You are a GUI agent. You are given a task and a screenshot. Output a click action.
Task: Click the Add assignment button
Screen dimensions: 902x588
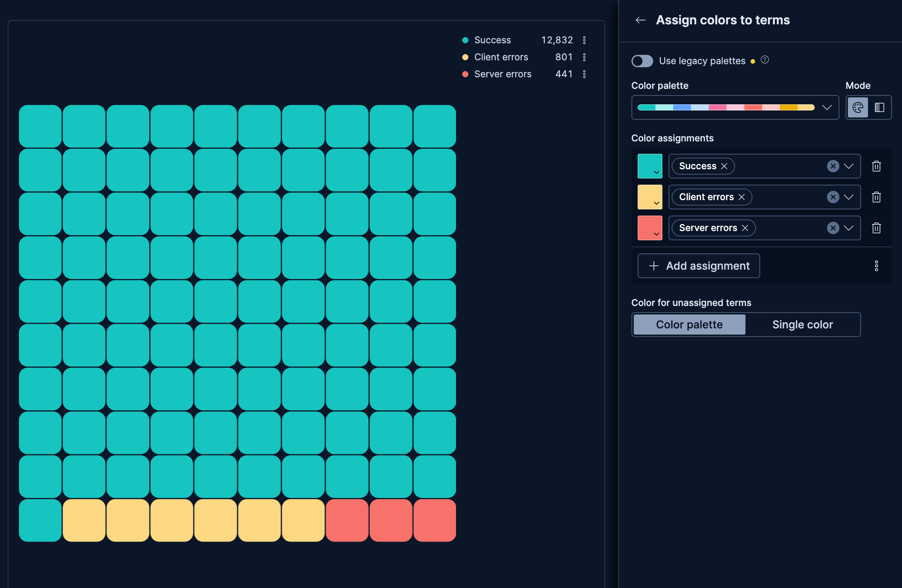click(698, 266)
